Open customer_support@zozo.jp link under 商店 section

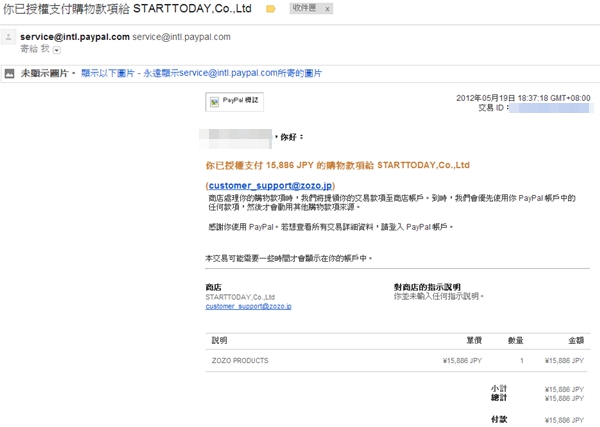click(x=248, y=306)
